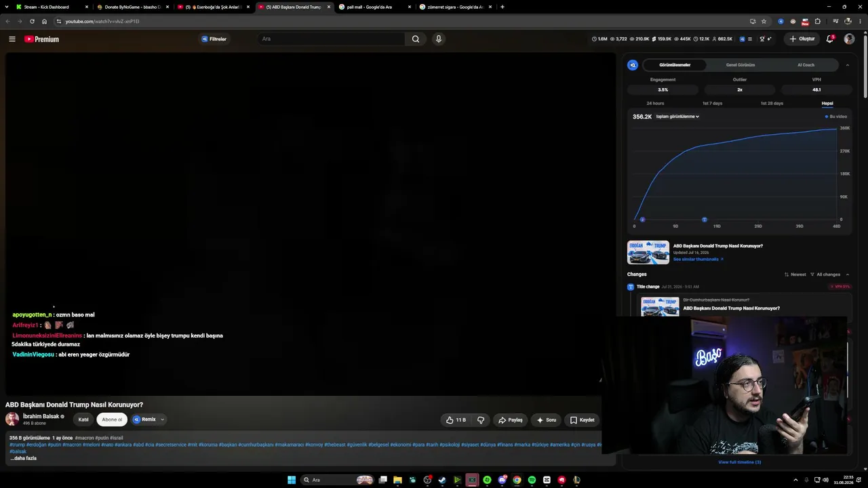Open Newest sort dropdown in Changes
The image size is (868, 488).
795,274
